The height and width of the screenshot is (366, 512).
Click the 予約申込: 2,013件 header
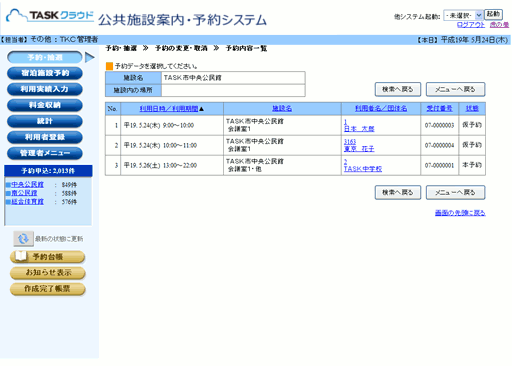point(48,171)
